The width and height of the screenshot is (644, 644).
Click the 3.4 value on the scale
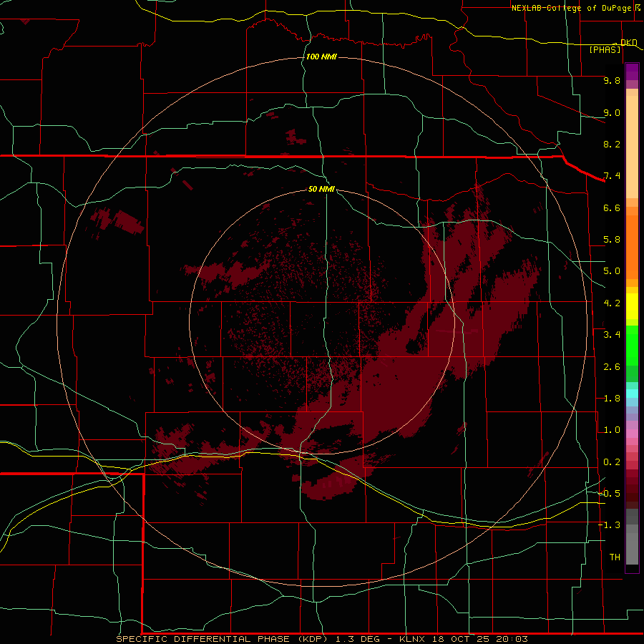coord(612,335)
